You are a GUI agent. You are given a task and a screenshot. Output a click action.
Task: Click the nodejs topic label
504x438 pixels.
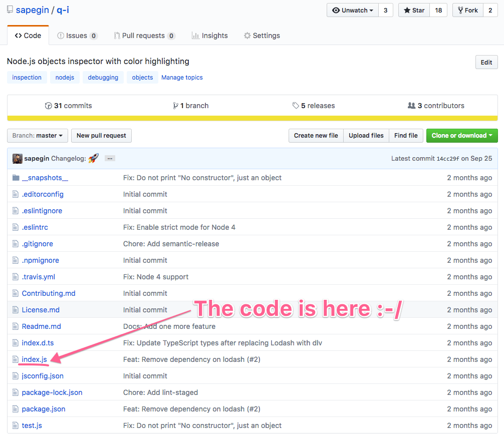[x=65, y=77]
